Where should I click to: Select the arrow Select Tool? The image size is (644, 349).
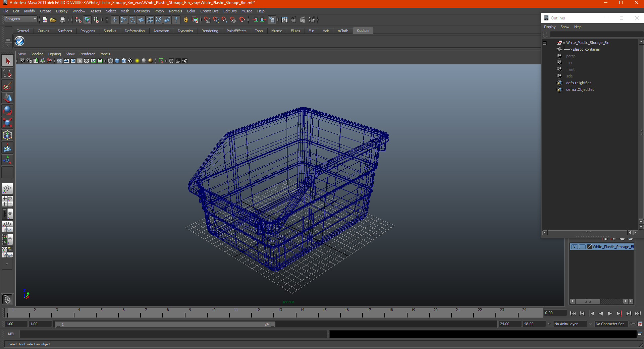[x=7, y=61]
